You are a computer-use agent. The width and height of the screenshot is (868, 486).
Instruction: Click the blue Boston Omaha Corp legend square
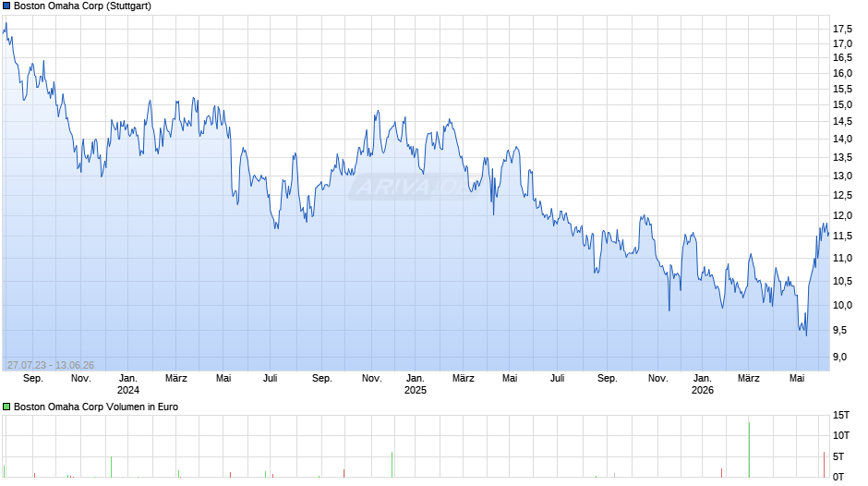click(x=6, y=6)
